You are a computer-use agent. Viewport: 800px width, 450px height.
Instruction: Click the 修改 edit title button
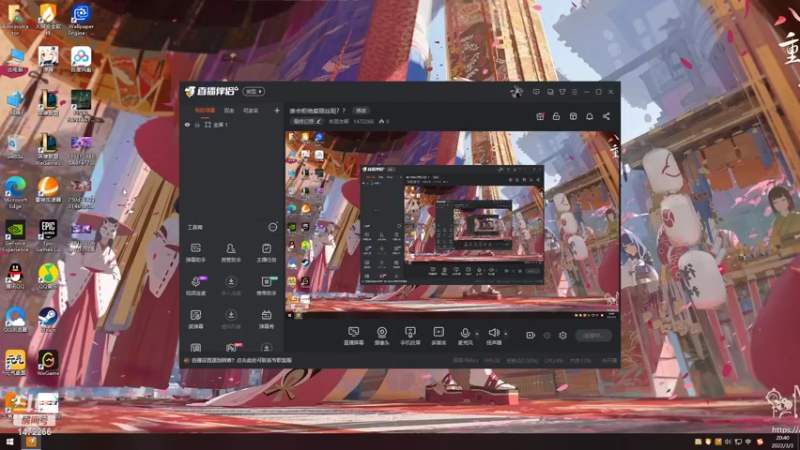(x=361, y=110)
